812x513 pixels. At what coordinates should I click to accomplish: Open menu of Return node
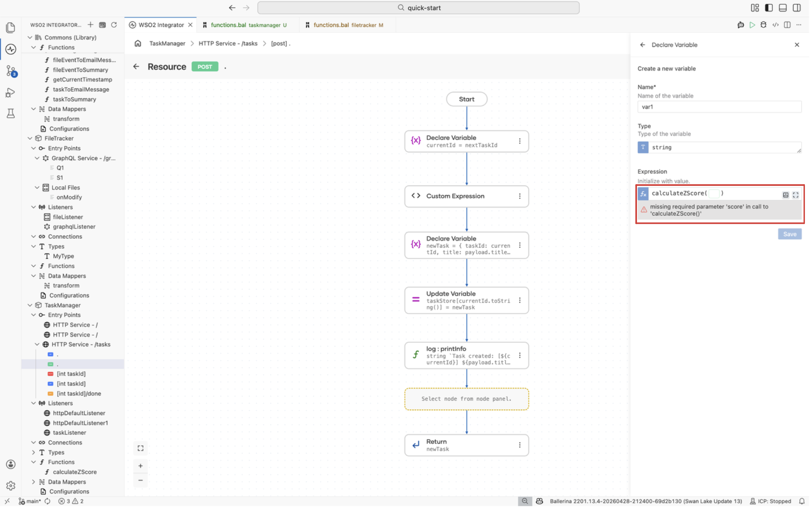click(520, 445)
